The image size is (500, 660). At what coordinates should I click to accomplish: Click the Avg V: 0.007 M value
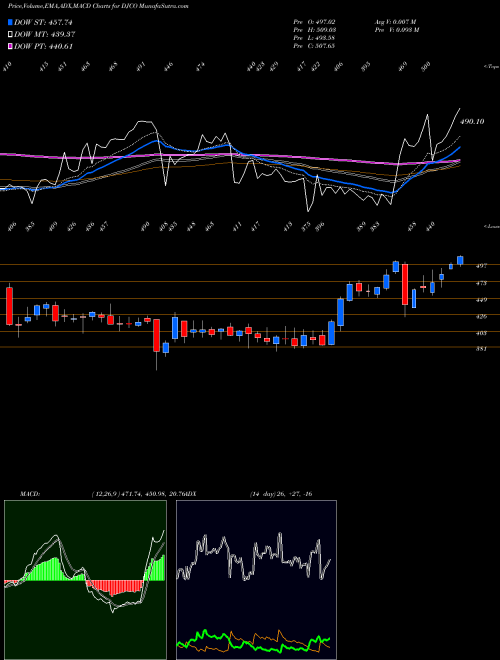point(396,21)
